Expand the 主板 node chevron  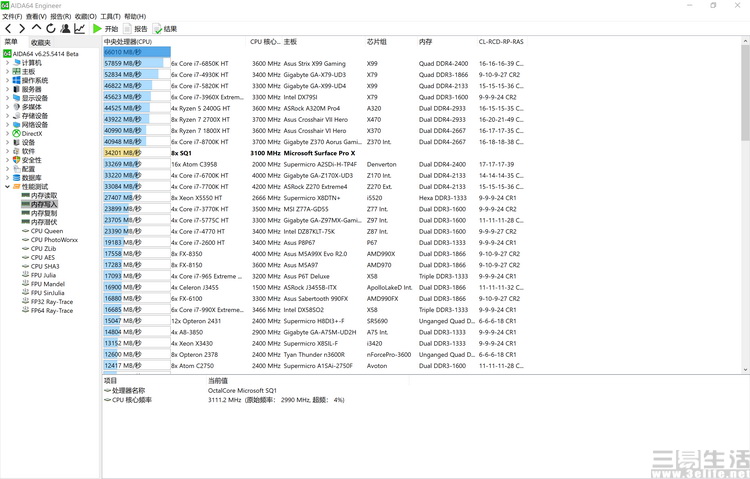(x=7, y=71)
